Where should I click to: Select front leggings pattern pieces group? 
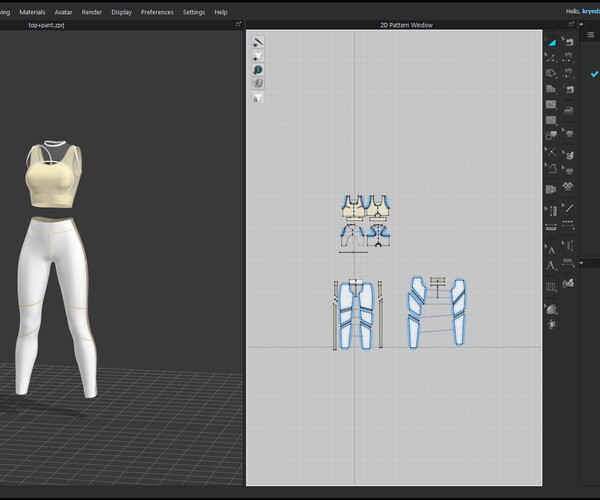[x=356, y=316]
